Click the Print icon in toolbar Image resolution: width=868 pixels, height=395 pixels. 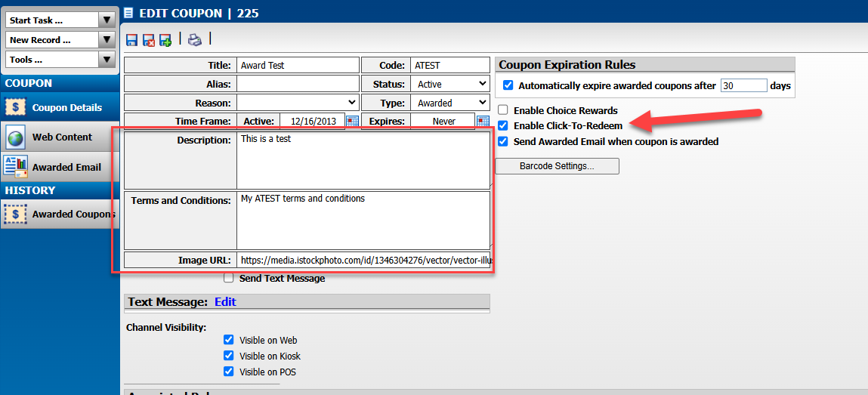[195, 40]
